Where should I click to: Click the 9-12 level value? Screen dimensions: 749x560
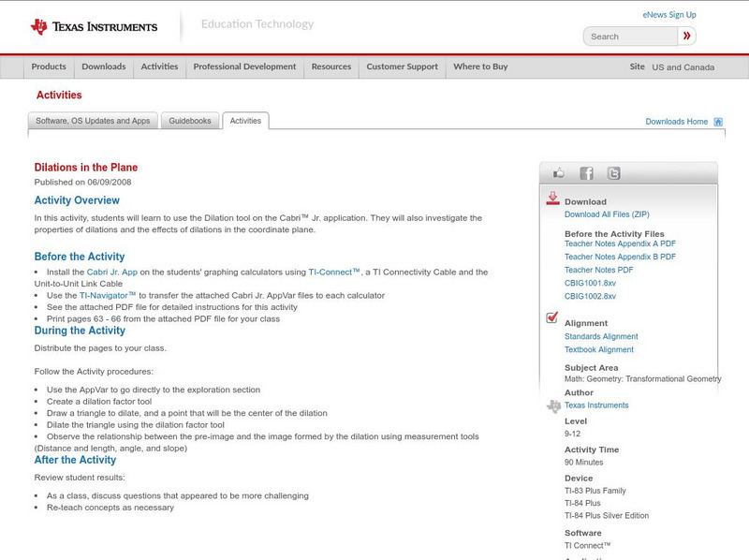point(572,434)
